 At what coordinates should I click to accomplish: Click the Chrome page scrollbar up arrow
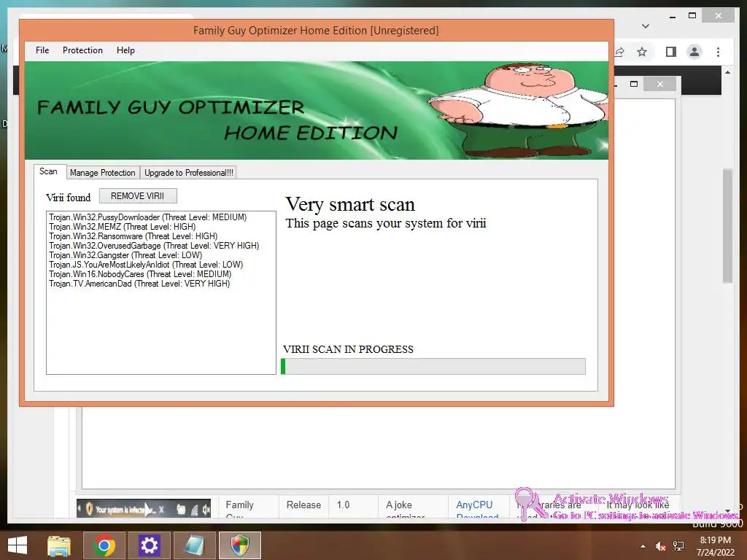(727, 72)
